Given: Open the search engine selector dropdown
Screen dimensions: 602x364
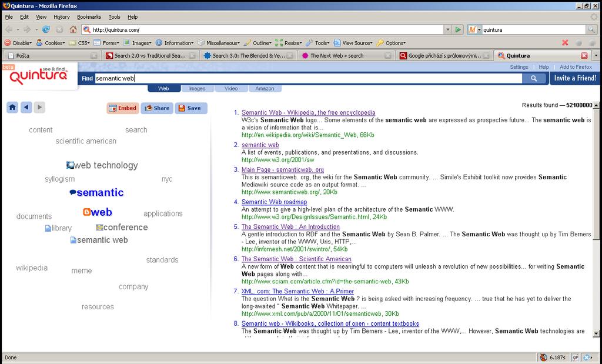Looking at the screenshot, I should [x=474, y=29].
